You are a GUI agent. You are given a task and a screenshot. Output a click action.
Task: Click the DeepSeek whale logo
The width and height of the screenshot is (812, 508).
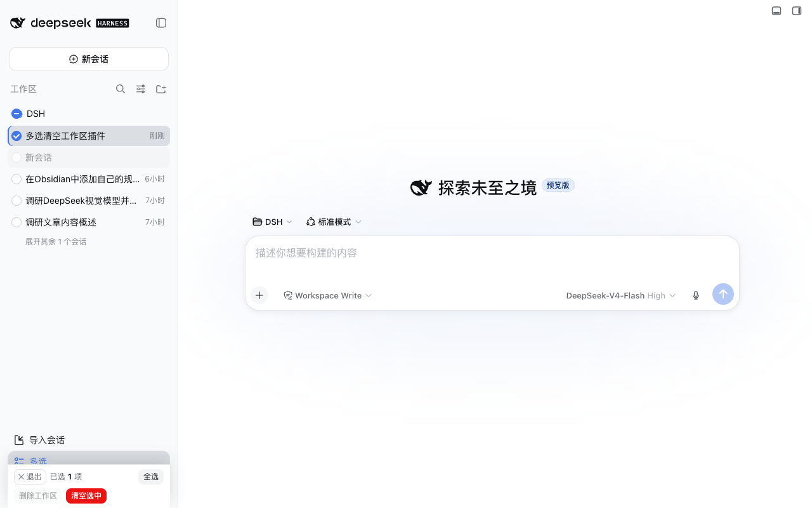click(18, 23)
